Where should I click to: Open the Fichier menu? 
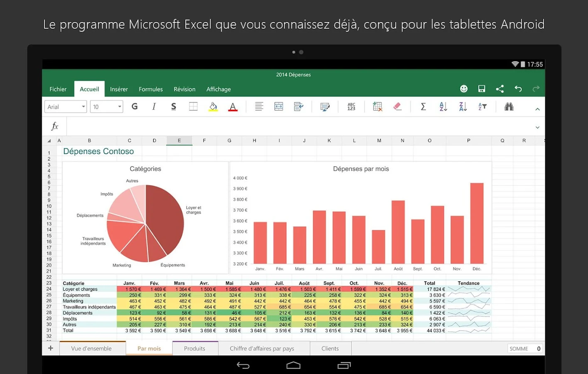pos(58,89)
